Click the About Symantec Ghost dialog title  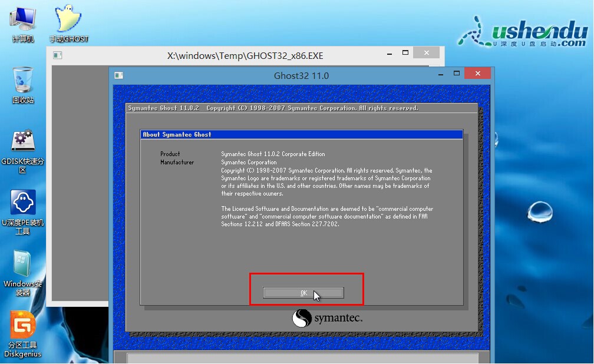[177, 134]
